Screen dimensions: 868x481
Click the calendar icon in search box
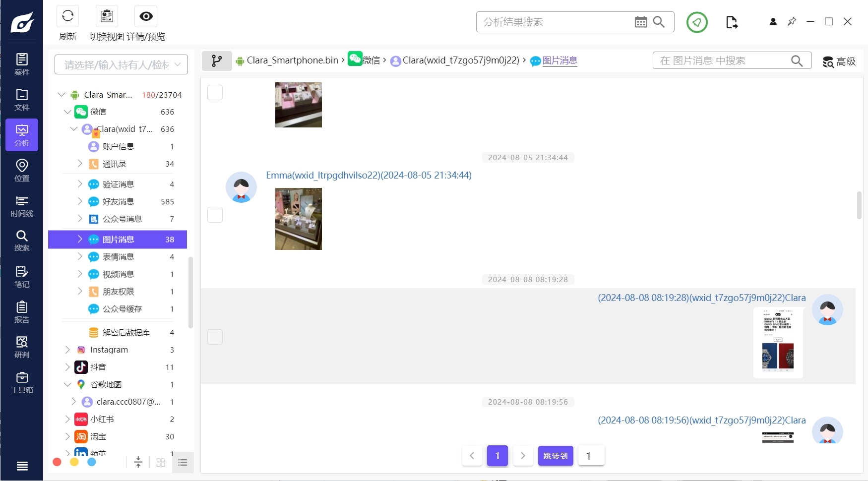[x=641, y=22]
